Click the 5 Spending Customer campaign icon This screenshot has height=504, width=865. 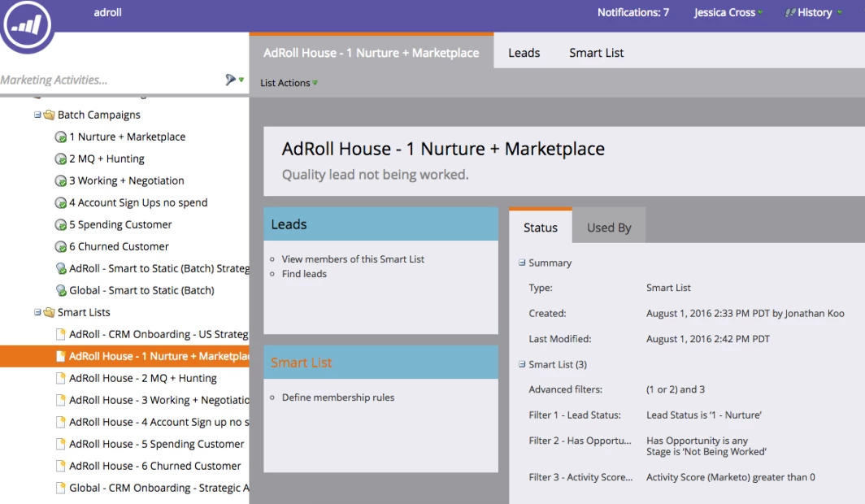[61, 225]
